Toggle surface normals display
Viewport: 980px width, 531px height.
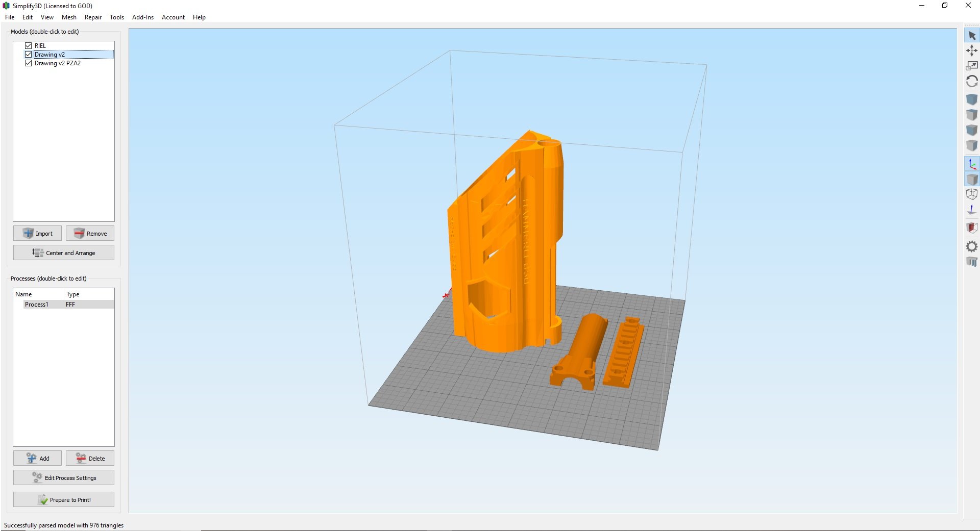click(x=972, y=210)
